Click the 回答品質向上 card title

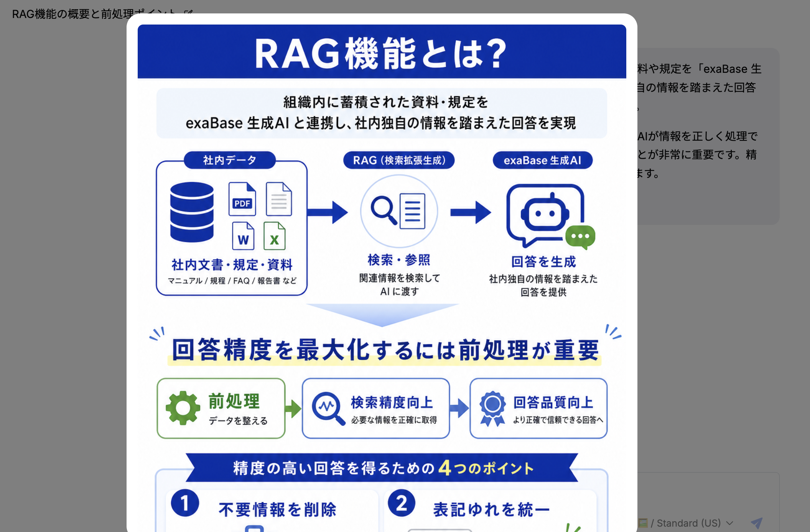click(x=553, y=402)
